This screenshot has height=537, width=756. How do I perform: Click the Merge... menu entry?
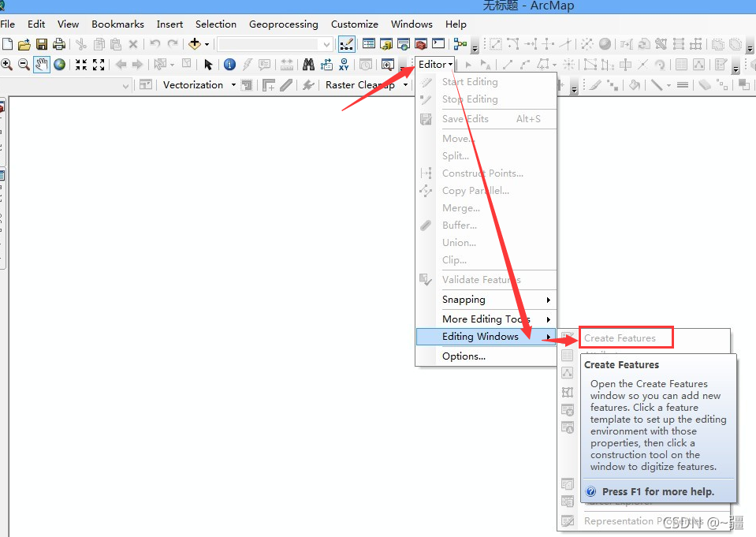click(x=486, y=208)
